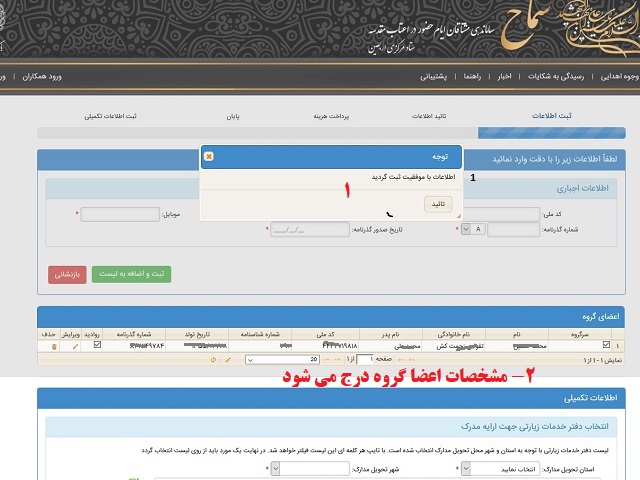Sort by the نام column header
The image size is (640, 480).
pos(517,334)
